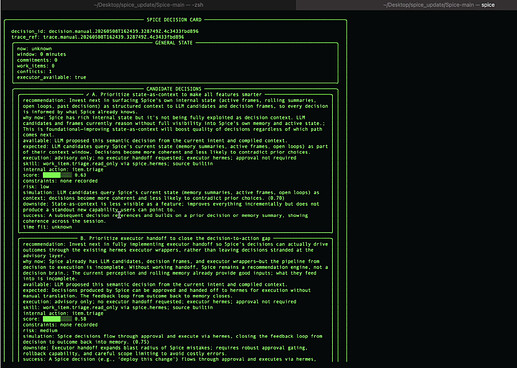
Task: Click the SPICE DECISION CARD title
Action: click(174, 20)
